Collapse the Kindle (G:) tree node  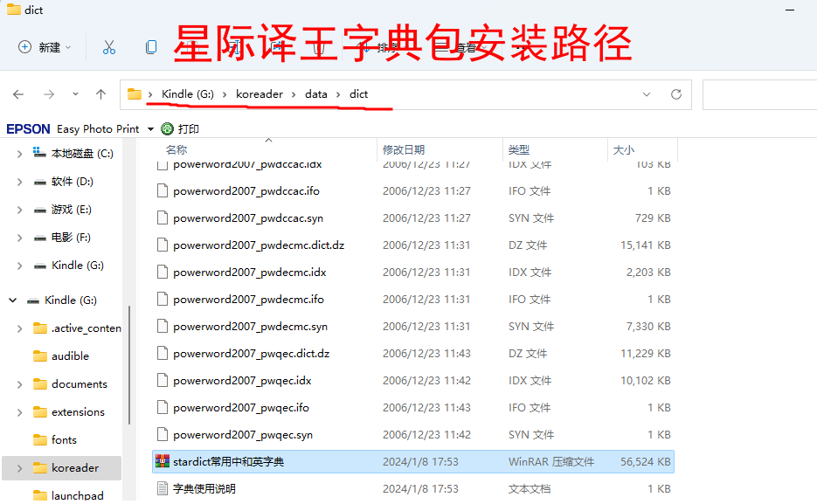(13, 300)
